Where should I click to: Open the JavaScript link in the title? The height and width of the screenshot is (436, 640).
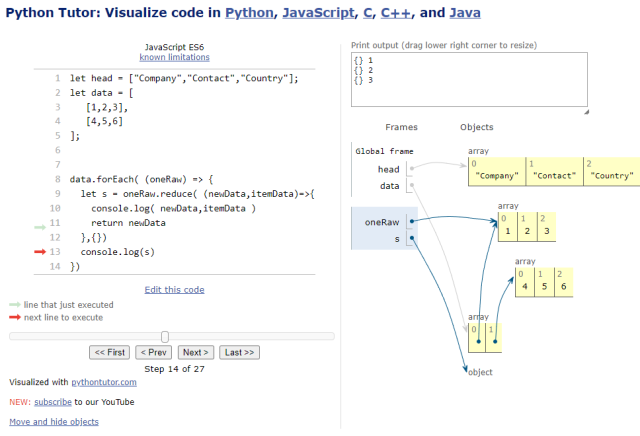click(x=318, y=13)
